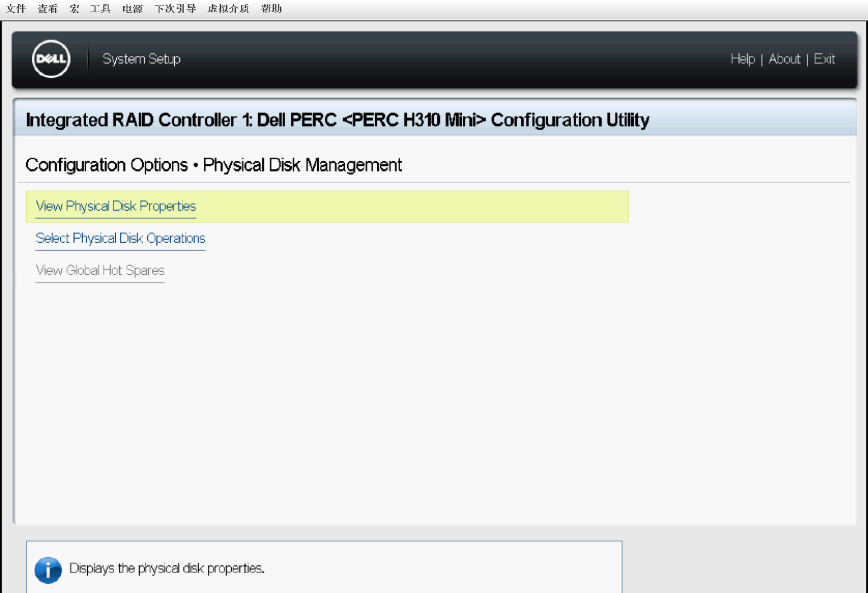Select Physical Disk Operations link
This screenshot has width=868, height=593.
click(x=121, y=239)
